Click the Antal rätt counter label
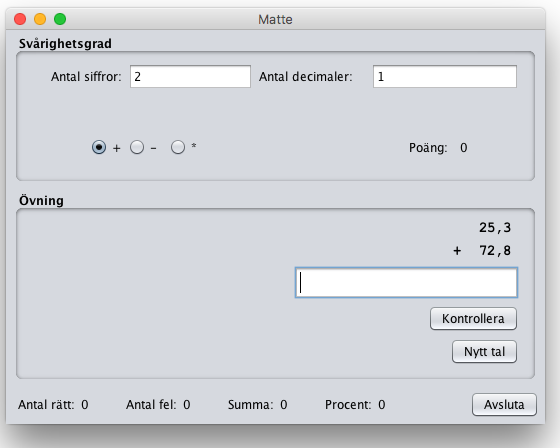 pos(46,404)
